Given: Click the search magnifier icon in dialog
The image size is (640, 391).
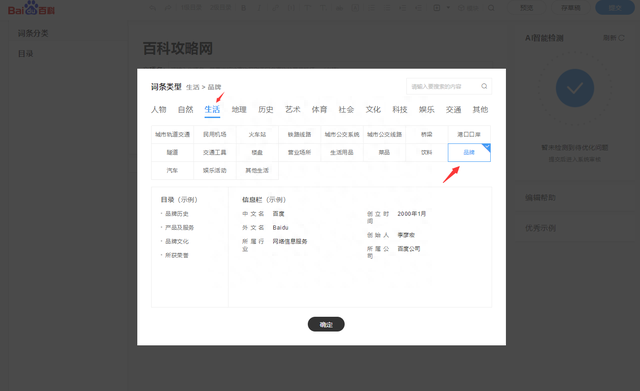Looking at the screenshot, I should coord(484,86).
